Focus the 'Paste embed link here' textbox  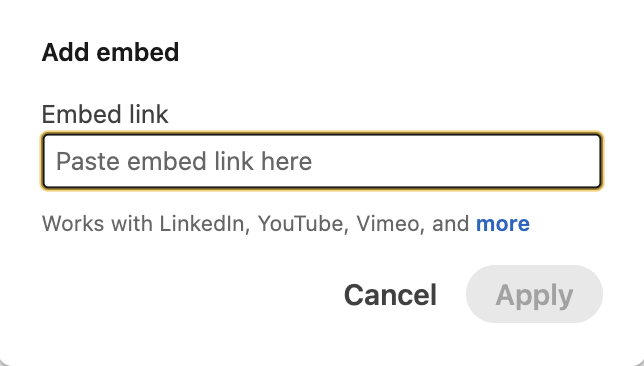pos(322,161)
